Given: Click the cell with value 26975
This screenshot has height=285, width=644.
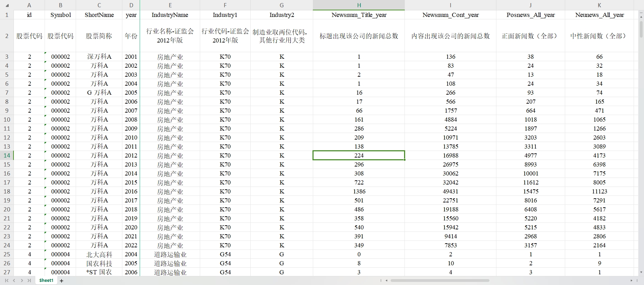Looking at the screenshot, I should point(450,164).
